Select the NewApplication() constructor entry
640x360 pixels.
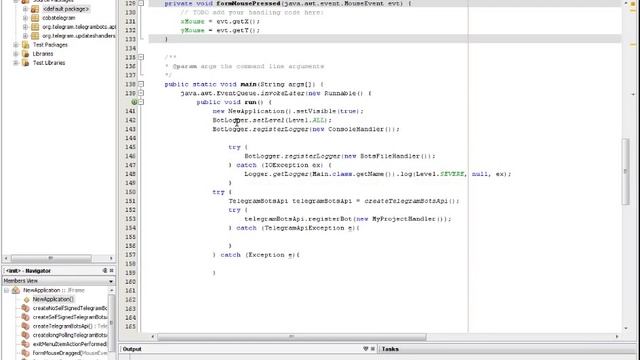click(x=53, y=299)
